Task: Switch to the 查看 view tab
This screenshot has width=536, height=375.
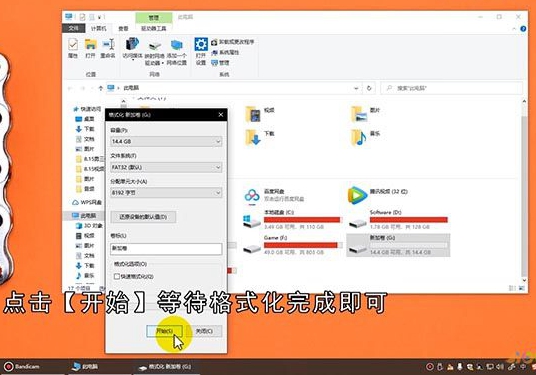Action: (123, 28)
